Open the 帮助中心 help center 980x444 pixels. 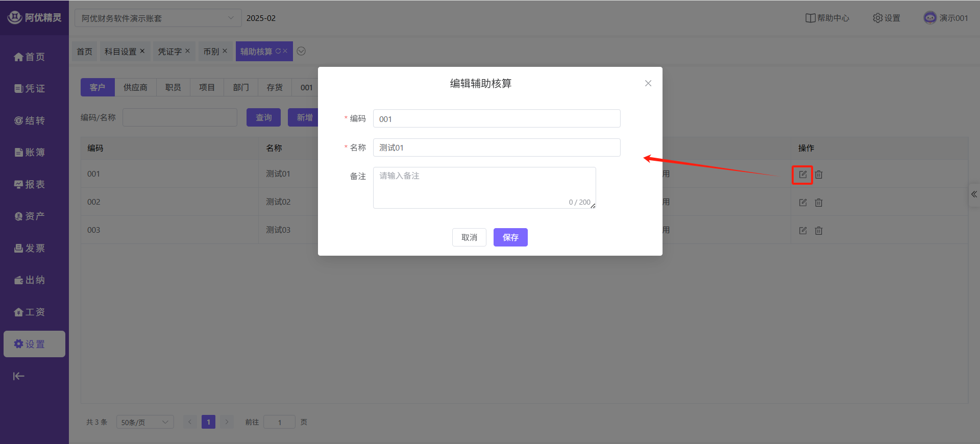(827, 18)
